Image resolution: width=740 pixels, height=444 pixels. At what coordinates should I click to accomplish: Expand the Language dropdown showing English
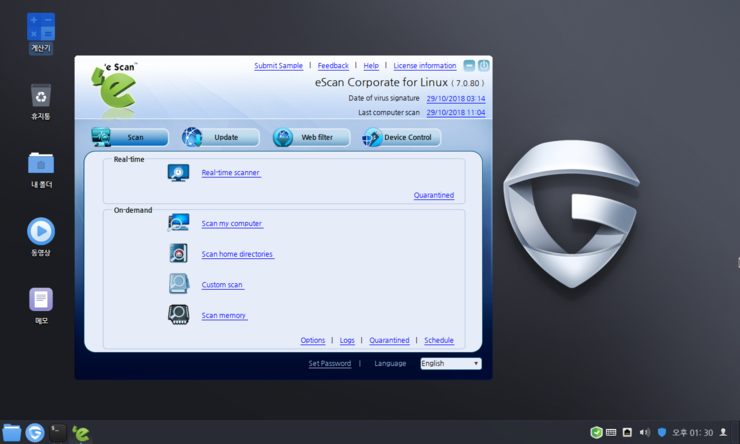click(x=451, y=363)
